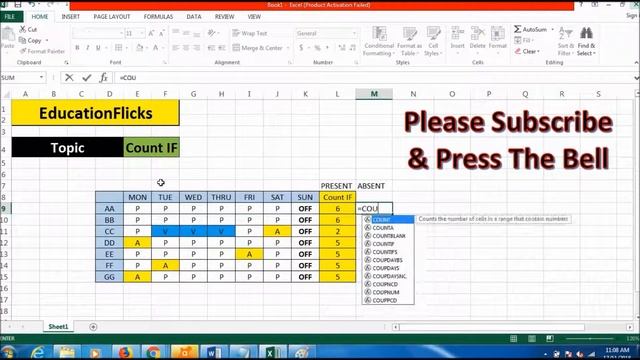Click the Copy command
This screenshot has width=640, height=360.
(31, 40)
